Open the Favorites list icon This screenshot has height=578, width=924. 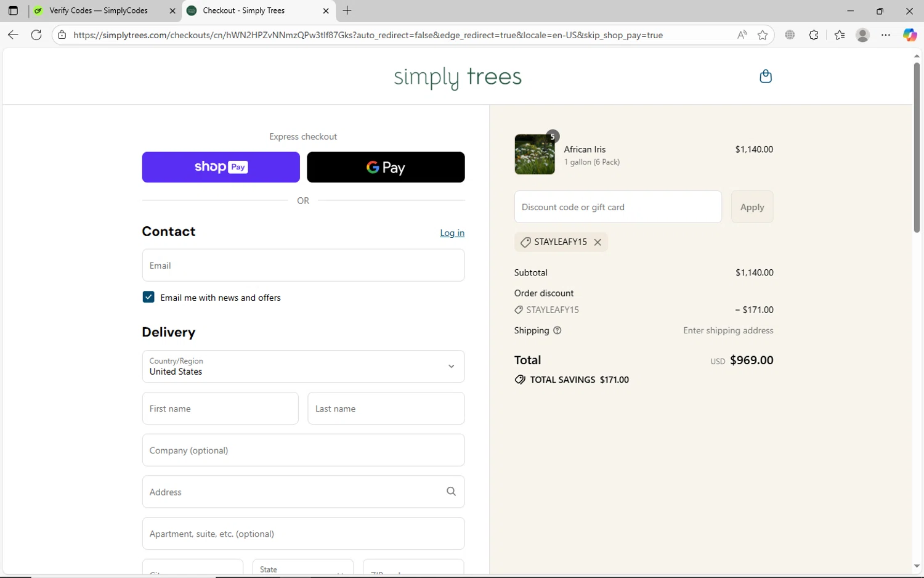coord(840,35)
